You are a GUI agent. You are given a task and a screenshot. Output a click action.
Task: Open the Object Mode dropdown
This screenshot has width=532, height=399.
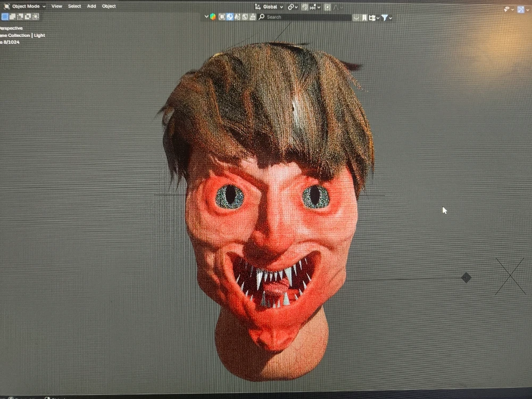(26, 6)
